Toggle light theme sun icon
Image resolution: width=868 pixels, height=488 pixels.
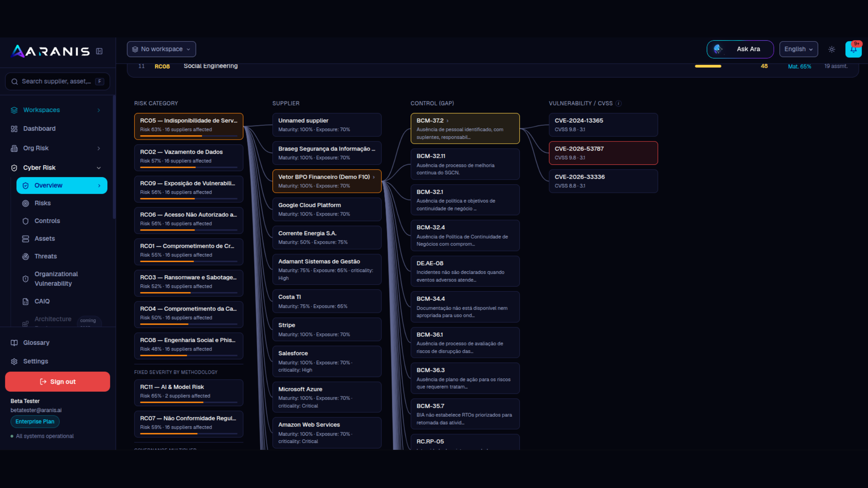point(832,49)
